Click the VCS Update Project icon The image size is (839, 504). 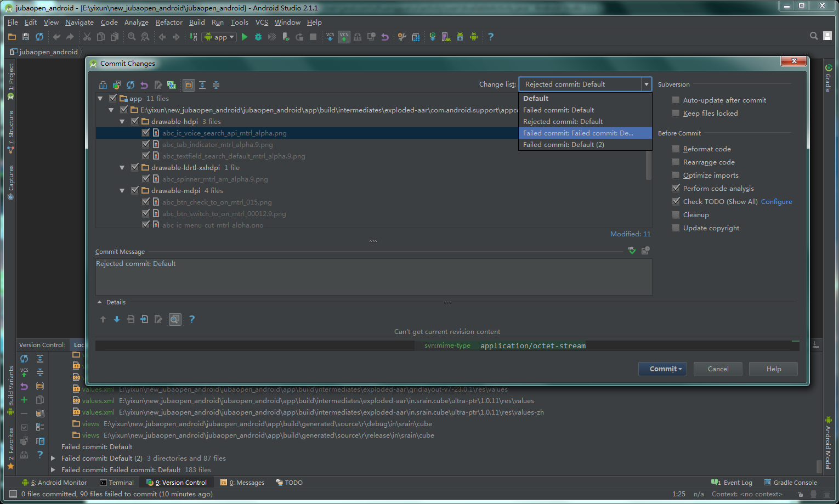pos(330,37)
